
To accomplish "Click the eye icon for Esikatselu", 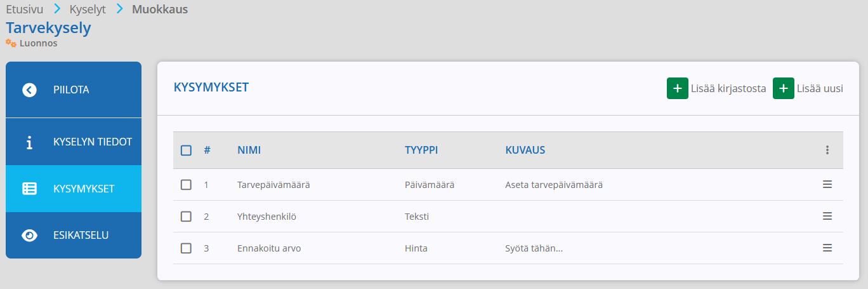I will click(29, 236).
